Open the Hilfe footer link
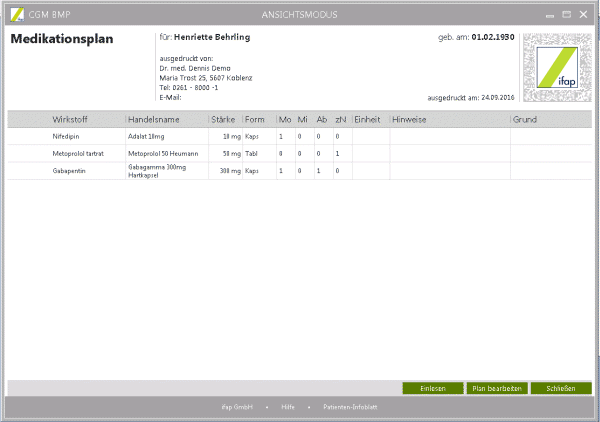Image resolution: width=600 pixels, height=422 pixels. 288,408
